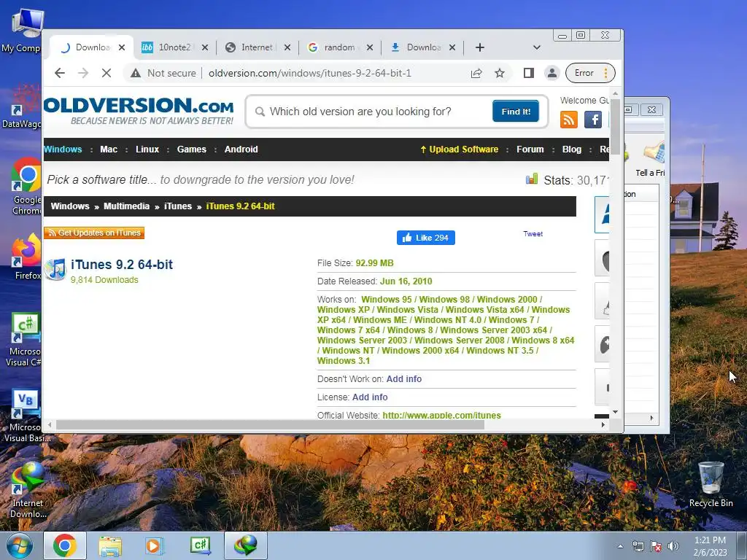Click the 9,814 Downloads text
This screenshot has width=747, height=560.
tap(104, 280)
